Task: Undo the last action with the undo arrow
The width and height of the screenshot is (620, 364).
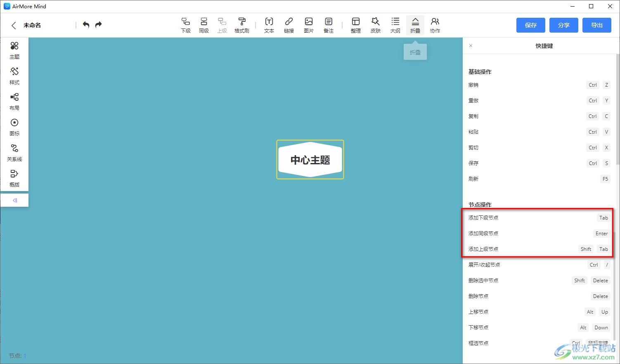Action: 86,25
